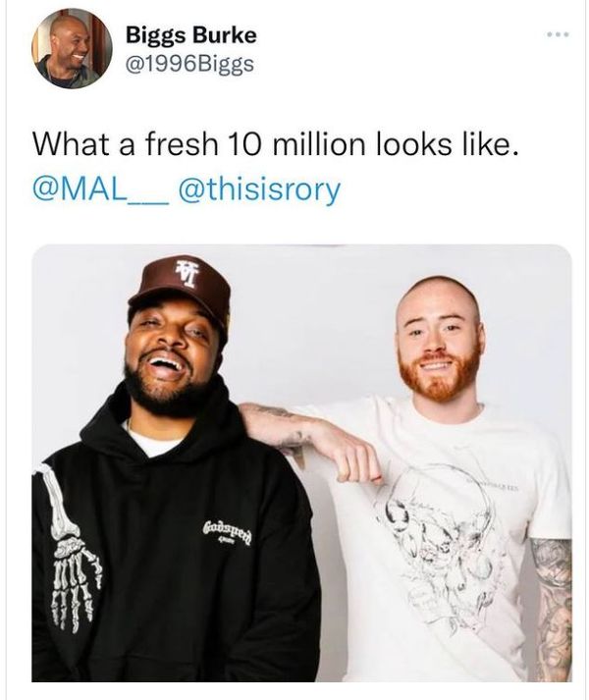Click the Godspeed logo on black hoodie
Viewport: 589px width, 700px height.
228,533
